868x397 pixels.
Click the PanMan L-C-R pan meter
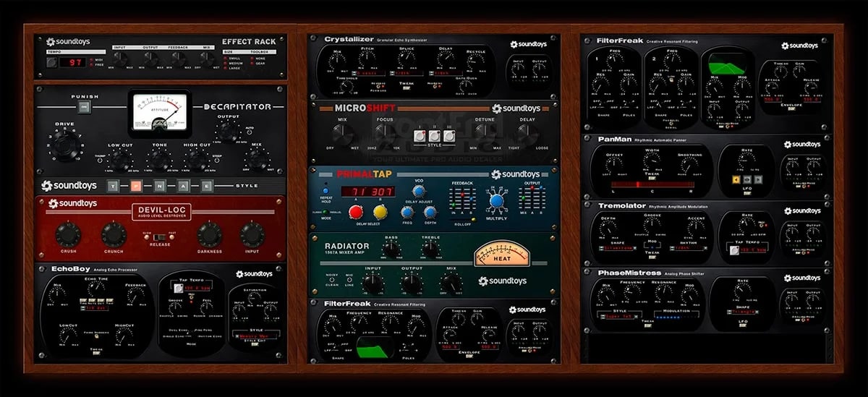coord(652,184)
